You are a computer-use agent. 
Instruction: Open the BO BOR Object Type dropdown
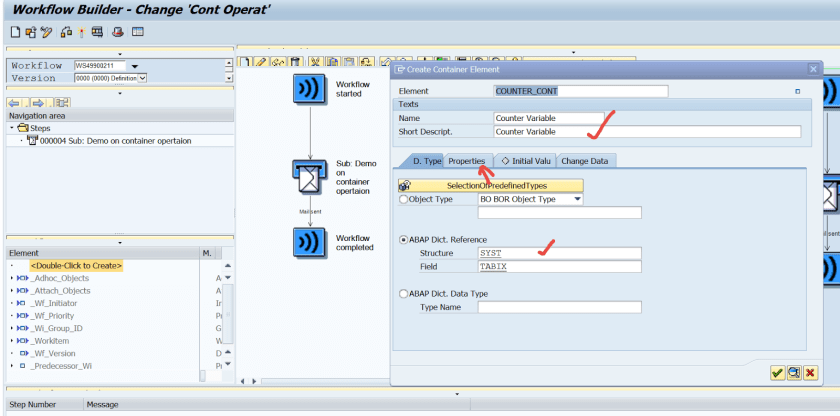tap(577, 199)
